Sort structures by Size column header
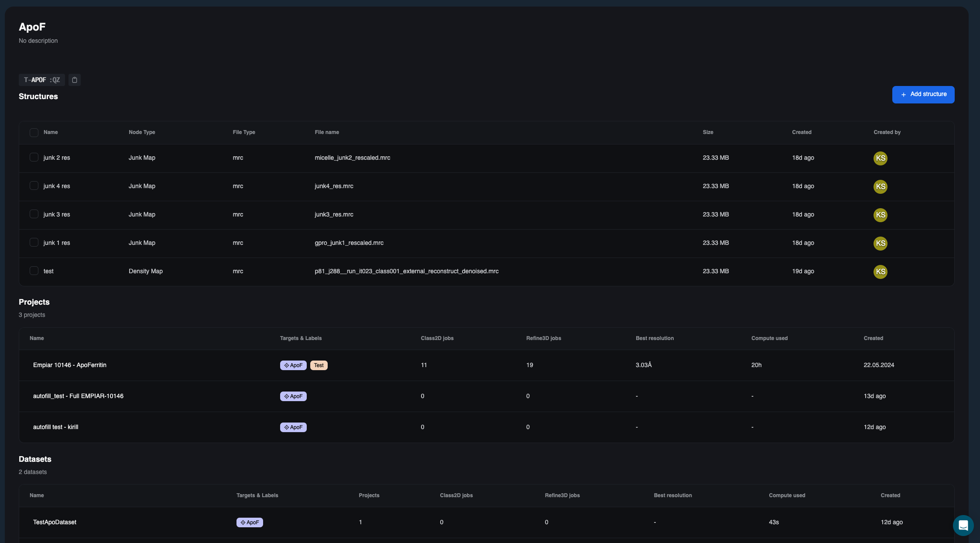Image resolution: width=980 pixels, height=543 pixels. click(708, 132)
